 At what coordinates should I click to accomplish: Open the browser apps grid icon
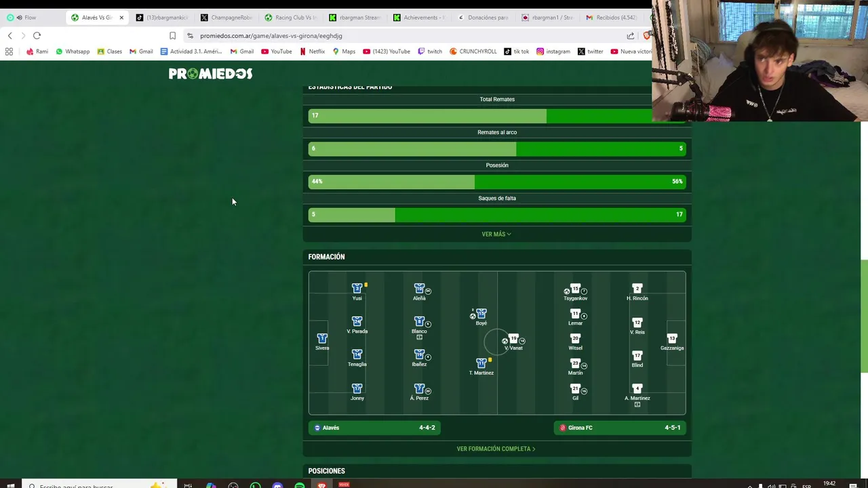[9, 52]
